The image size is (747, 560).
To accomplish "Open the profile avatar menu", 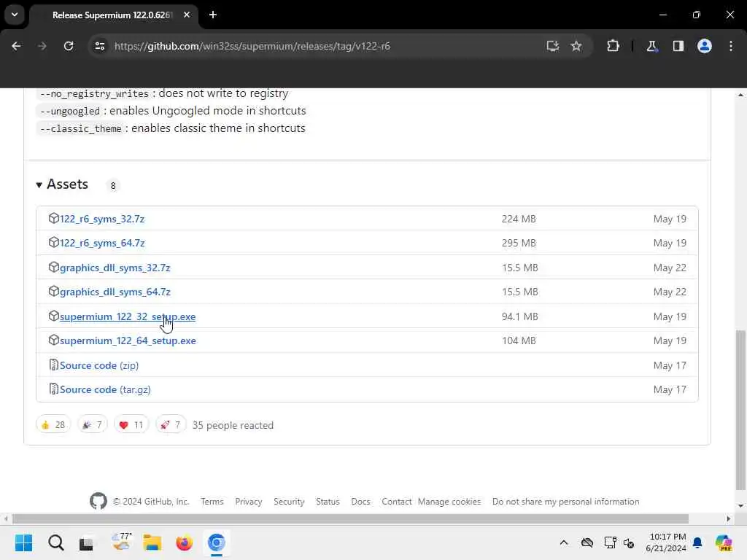I will pyautogui.click(x=705, y=46).
